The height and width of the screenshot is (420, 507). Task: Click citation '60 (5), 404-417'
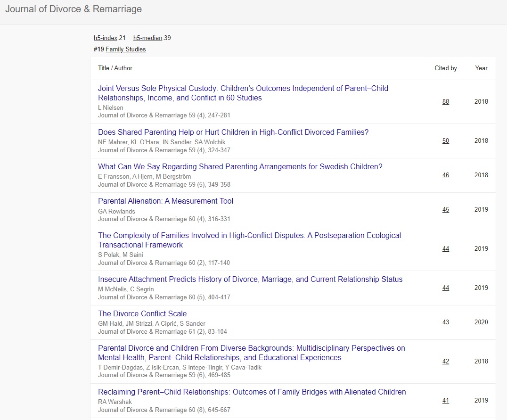point(209,297)
